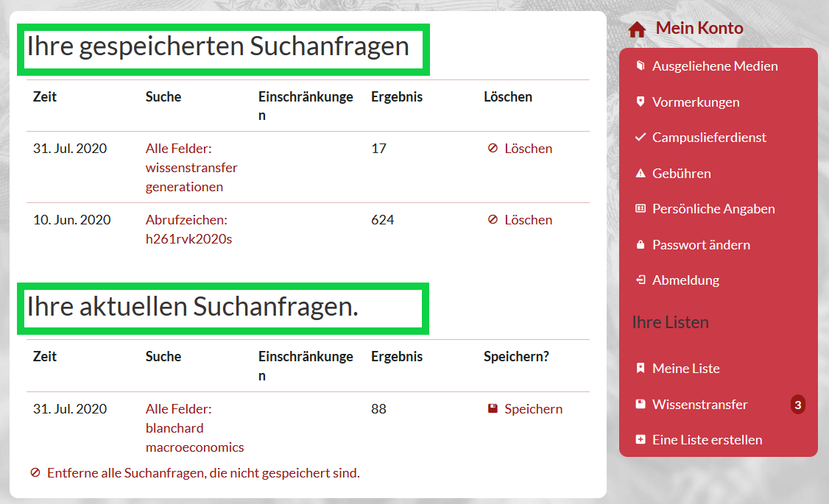829x504 pixels.
Task: Click the result count 624
Action: point(382,220)
